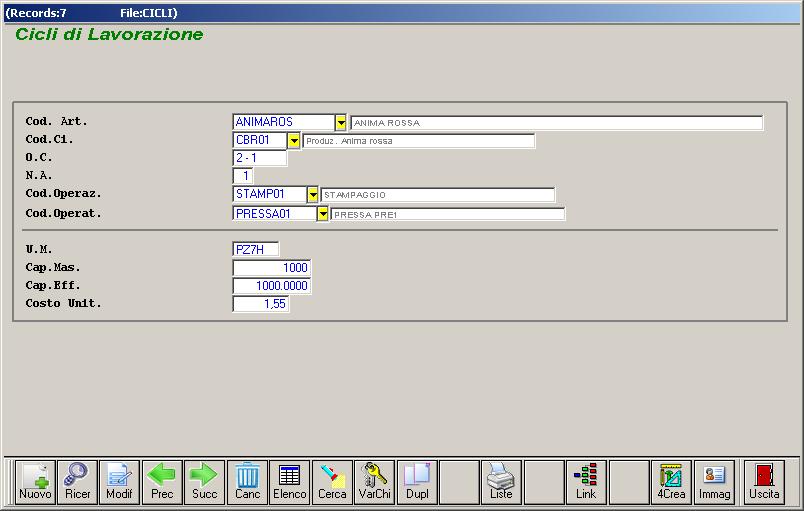This screenshot has width=804, height=511.
Task: Click the U.M. label
Action: pyautogui.click(x=39, y=250)
